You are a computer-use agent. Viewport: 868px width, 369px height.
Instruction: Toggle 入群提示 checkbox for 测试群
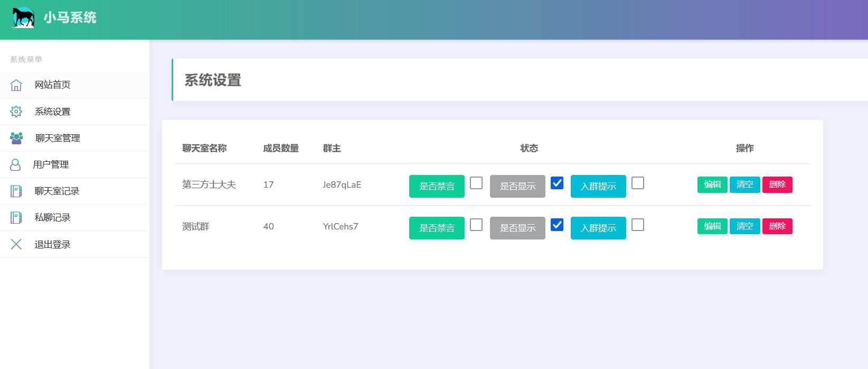[x=638, y=225]
